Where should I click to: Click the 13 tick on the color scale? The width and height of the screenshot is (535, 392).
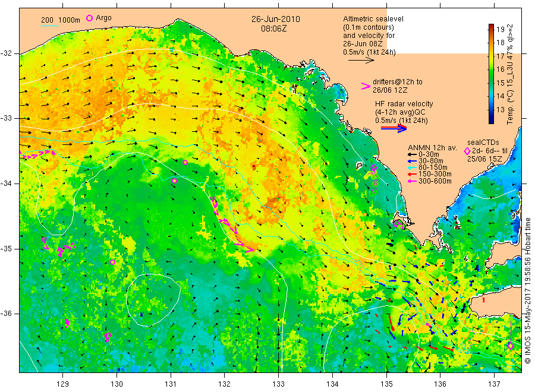pos(500,110)
